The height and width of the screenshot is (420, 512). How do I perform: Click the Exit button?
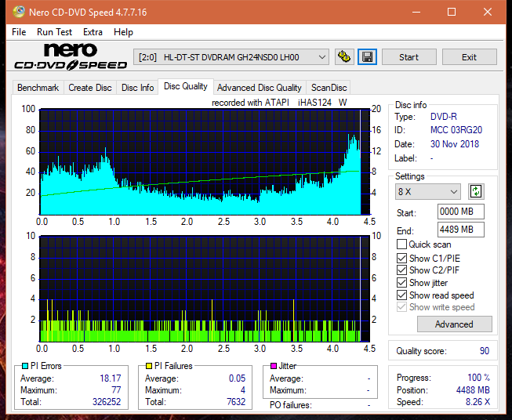[x=469, y=57]
